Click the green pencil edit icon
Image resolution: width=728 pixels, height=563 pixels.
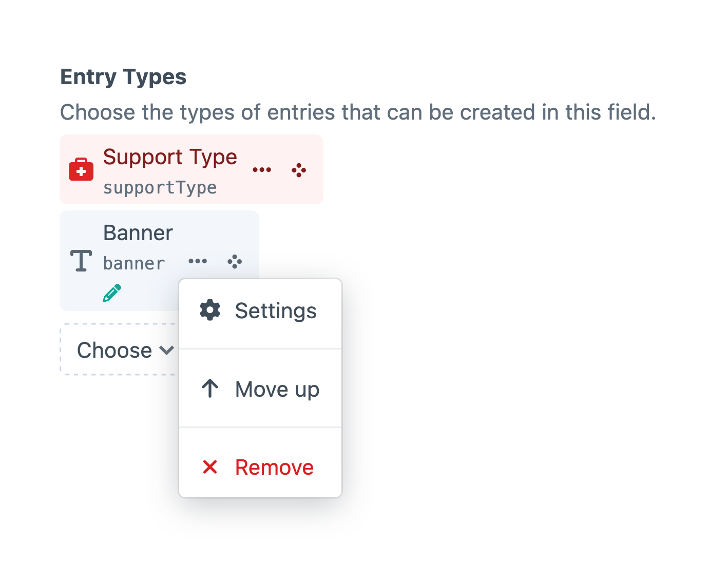point(112,293)
